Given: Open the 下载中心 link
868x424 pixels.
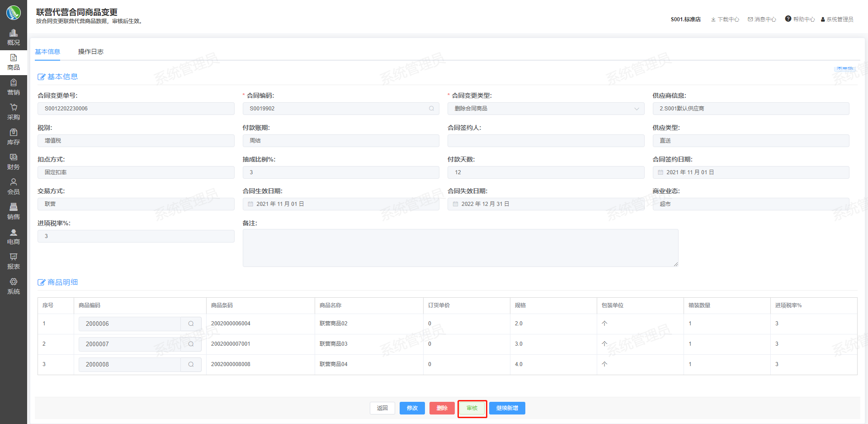Looking at the screenshot, I should click(725, 19).
